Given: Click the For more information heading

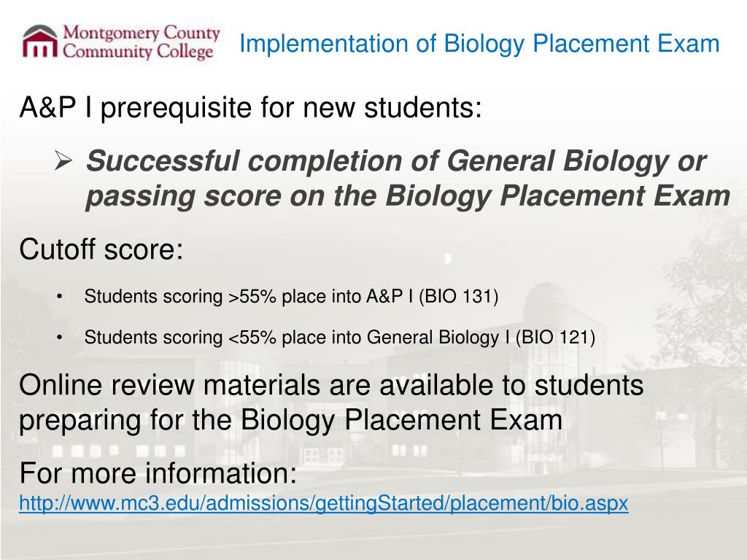Looking at the screenshot, I should [x=158, y=473].
